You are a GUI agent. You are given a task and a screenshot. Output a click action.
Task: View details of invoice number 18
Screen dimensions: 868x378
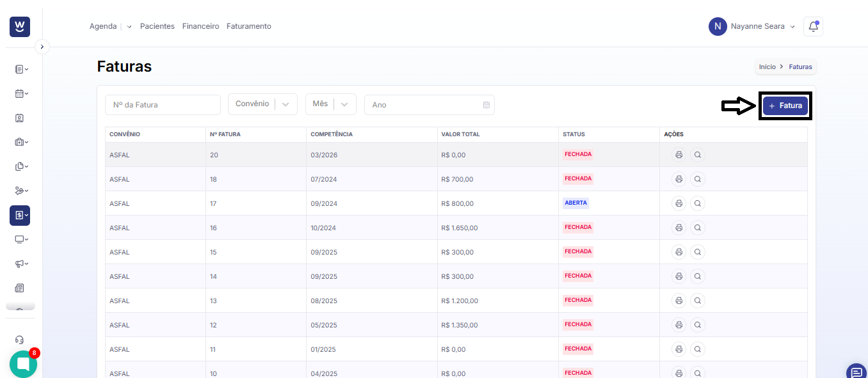tap(698, 179)
